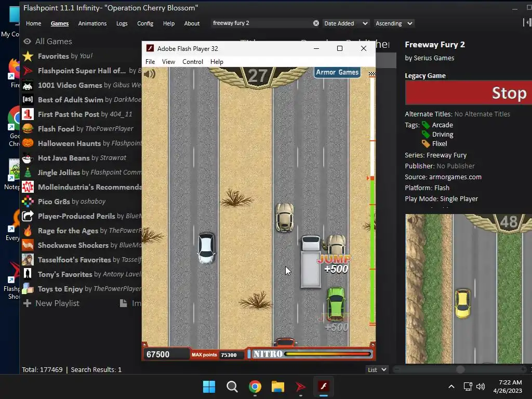Click the Flash Food burger icon
The image size is (532, 399).
pyautogui.click(x=28, y=129)
